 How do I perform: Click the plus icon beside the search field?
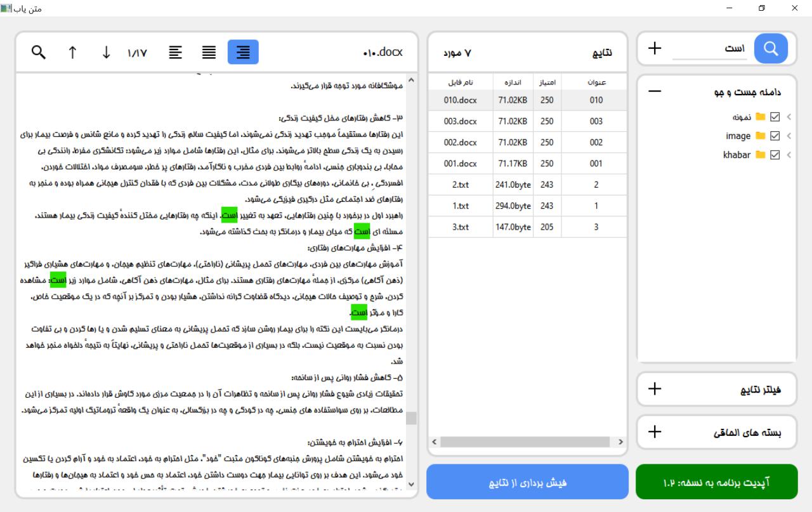pyautogui.click(x=655, y=48)
